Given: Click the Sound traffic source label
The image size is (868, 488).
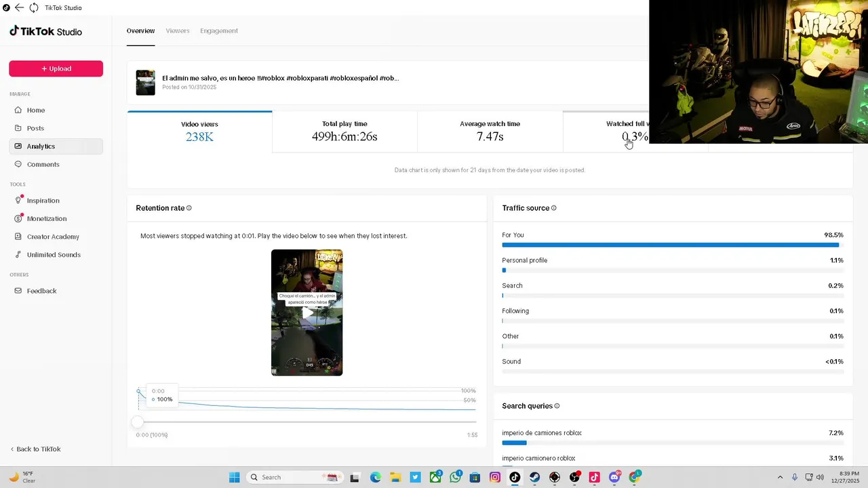Looking at the screenshot, I should coord(511,361).
